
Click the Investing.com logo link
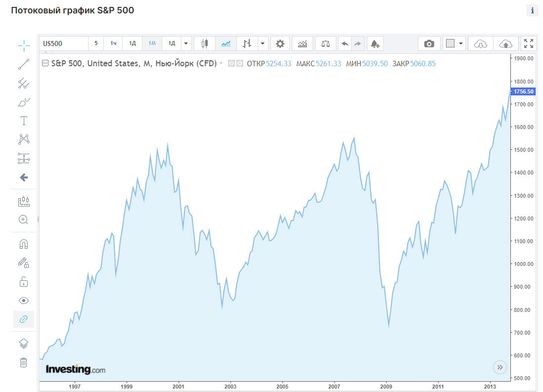point(75,369)
